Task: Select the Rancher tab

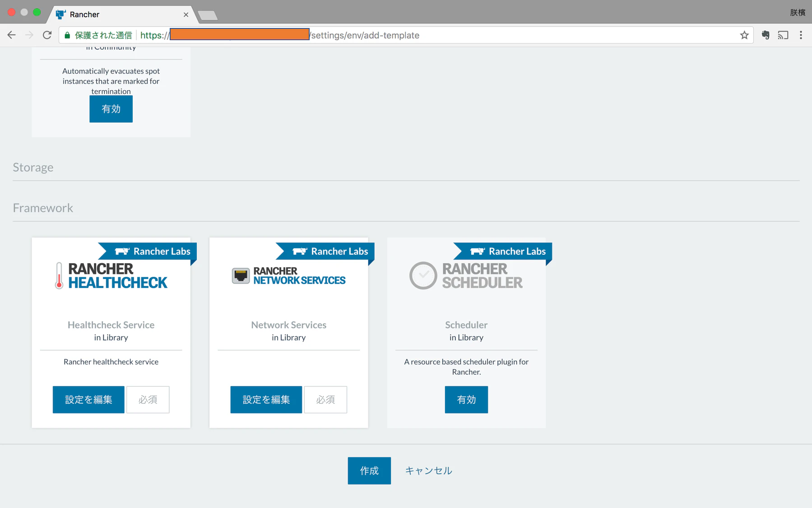Action: (x=122, y=14)
